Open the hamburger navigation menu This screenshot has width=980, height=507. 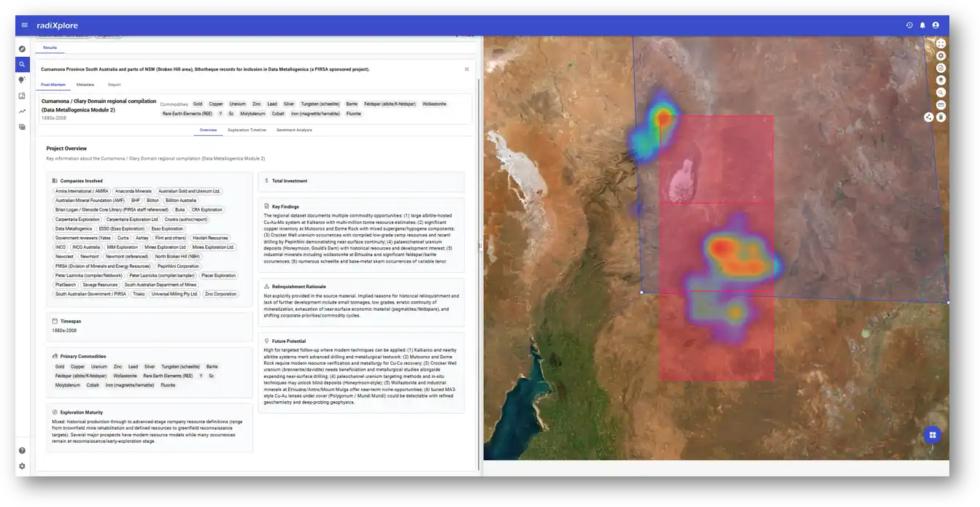(24, 26)
